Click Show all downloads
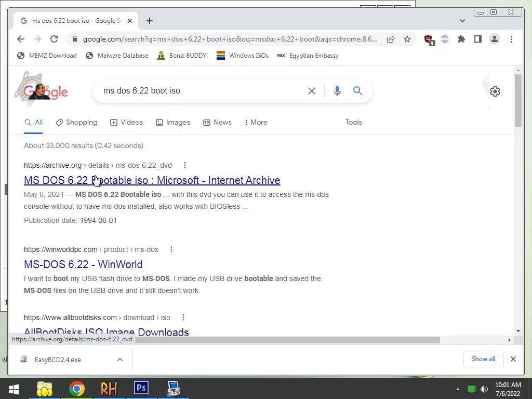This screenshot has height=399, width=532. click(x=484, y=359)
